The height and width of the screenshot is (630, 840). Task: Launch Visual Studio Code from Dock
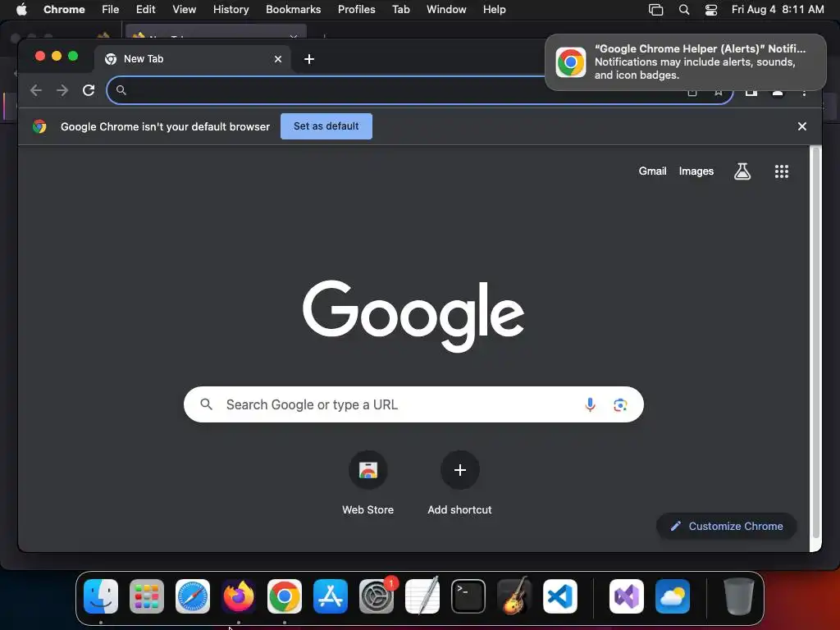coord(560,596)
